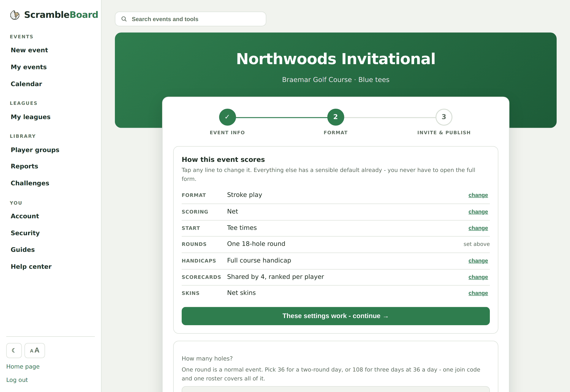Click the 'How many holes?' heading
570x392 pixels.
point(207,358)
